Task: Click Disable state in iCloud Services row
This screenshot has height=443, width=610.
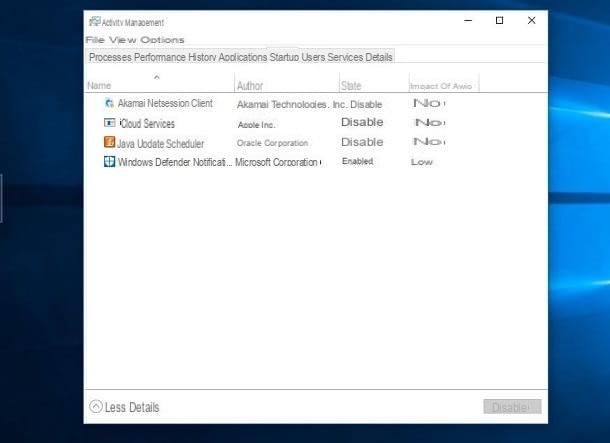Action: (362, 122)
